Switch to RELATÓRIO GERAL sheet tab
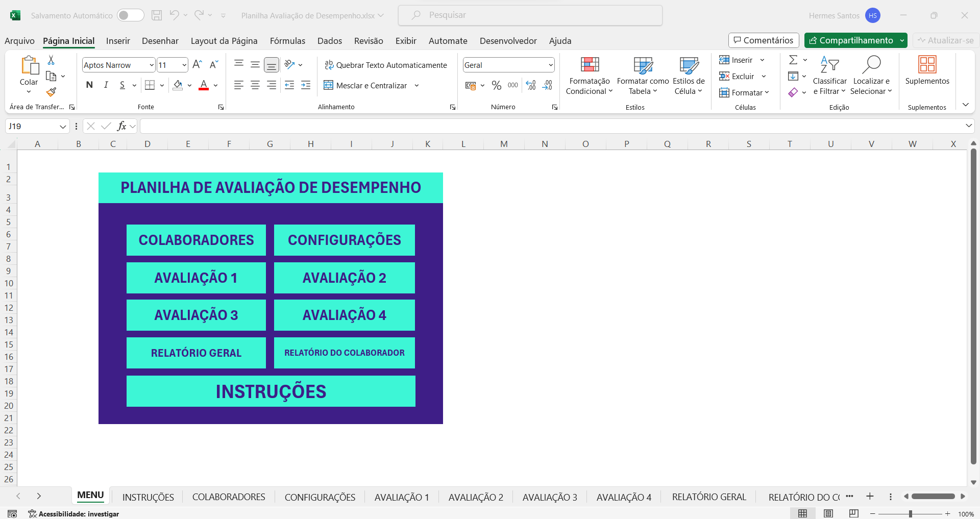The width and height of the screenshot is (980, 519). (x=709, y=497)
